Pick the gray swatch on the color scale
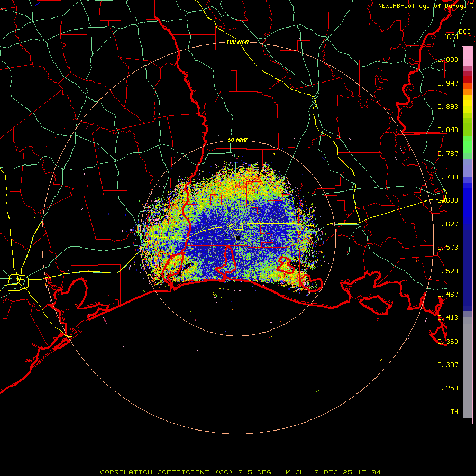This screenshot has height=476, width=476. coord(467,368)
